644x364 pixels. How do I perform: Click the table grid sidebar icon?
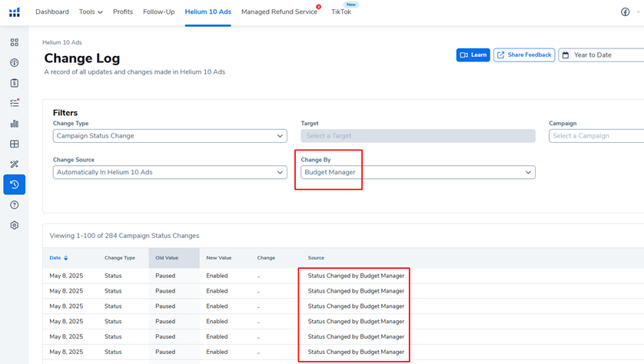point(14,144)
